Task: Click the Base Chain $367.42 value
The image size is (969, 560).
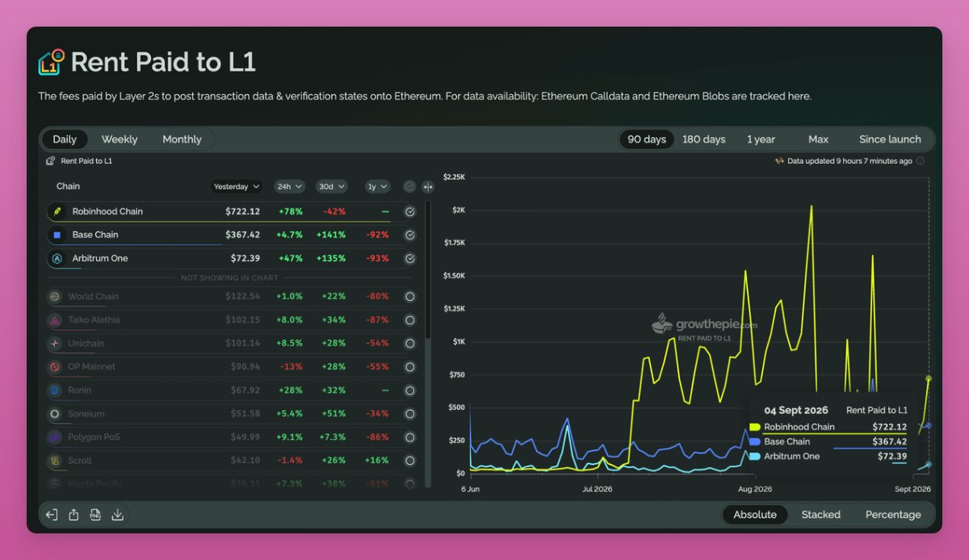Action: tap(242, 235)
